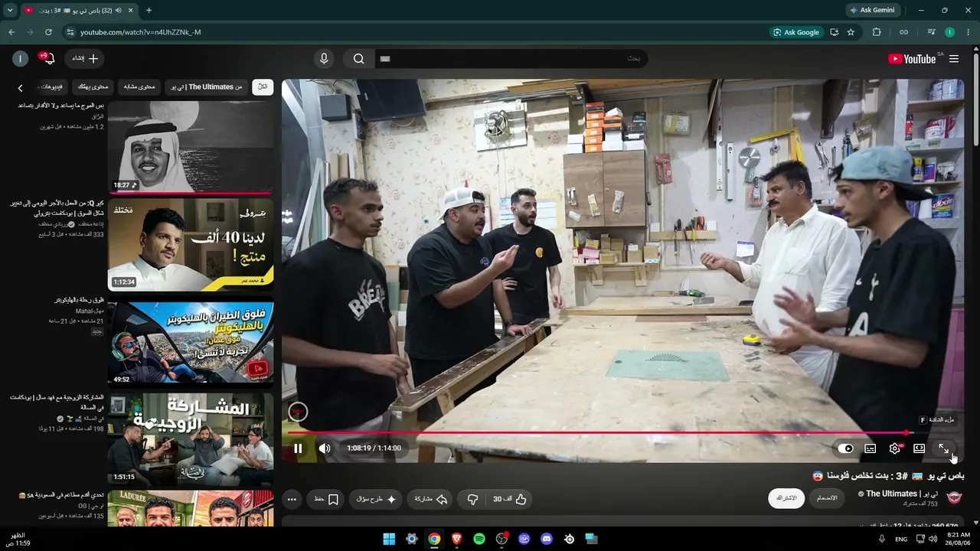Select the 'من The Ultimates' filter chip

(207, 87)
